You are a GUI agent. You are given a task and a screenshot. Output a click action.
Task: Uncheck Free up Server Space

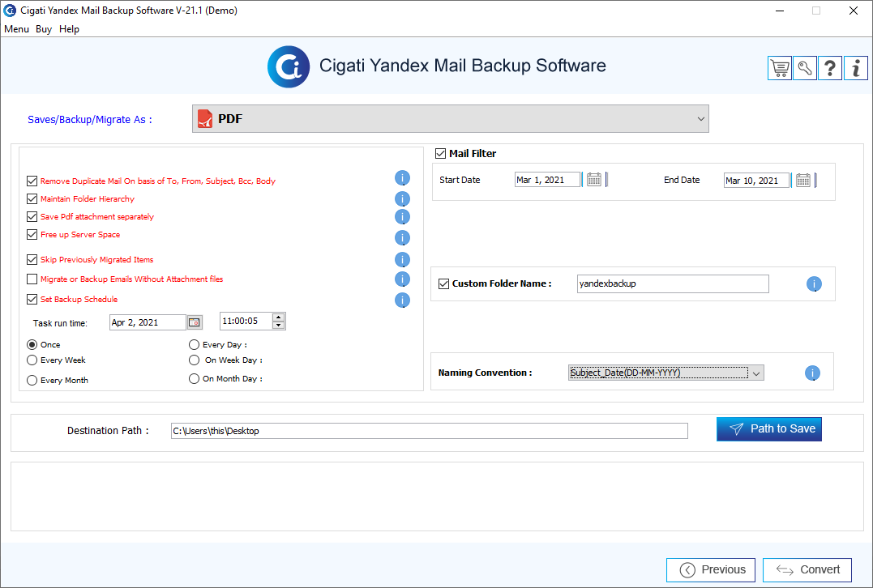(x=32, y=234)
